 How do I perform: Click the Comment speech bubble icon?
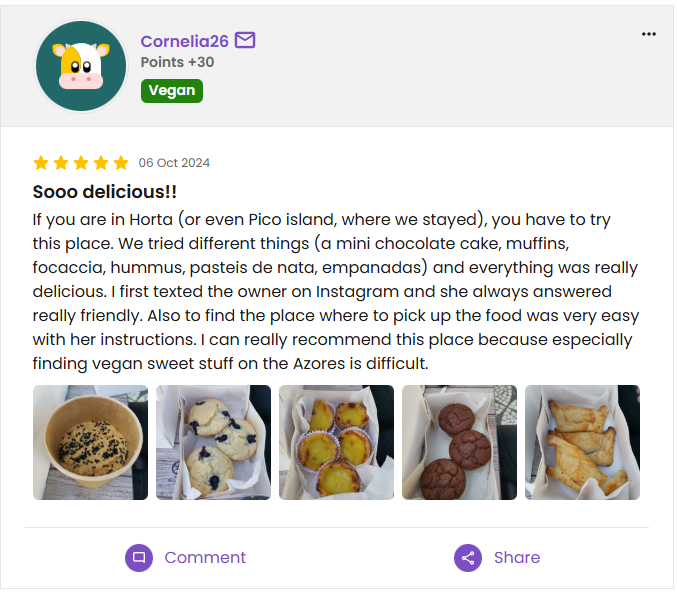tap(139, 558)
